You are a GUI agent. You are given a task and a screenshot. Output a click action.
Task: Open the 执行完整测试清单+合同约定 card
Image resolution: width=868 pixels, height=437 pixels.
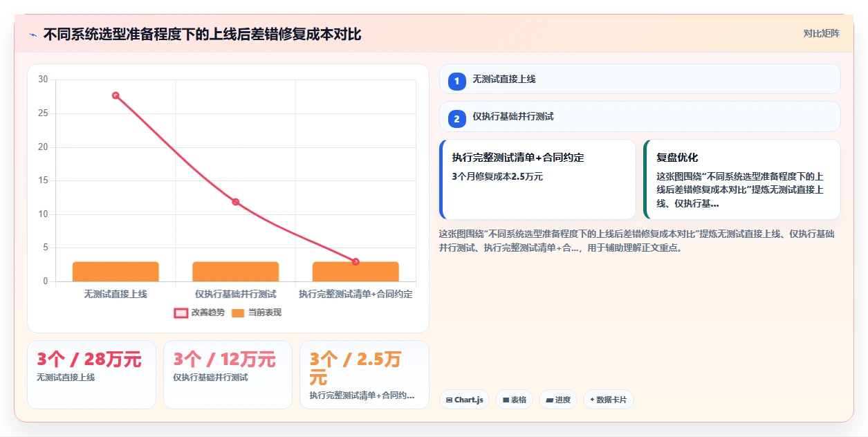[x=537, y=180]
